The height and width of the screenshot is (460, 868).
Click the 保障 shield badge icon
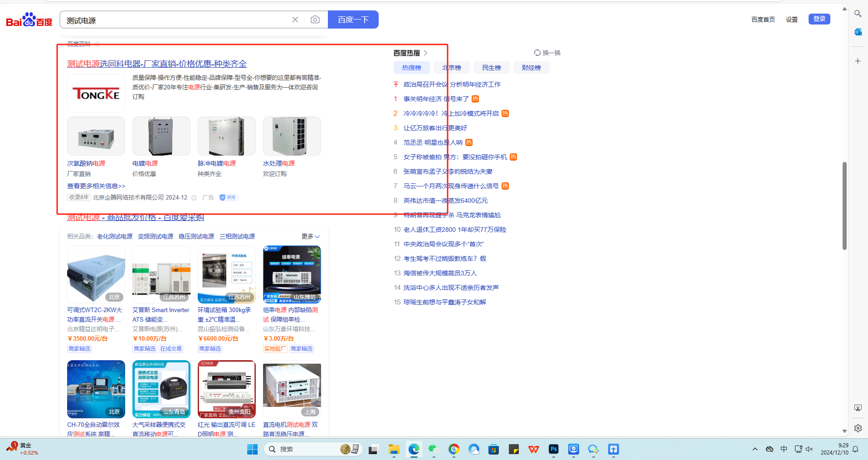pyautogui.click(x=229, y=197)
